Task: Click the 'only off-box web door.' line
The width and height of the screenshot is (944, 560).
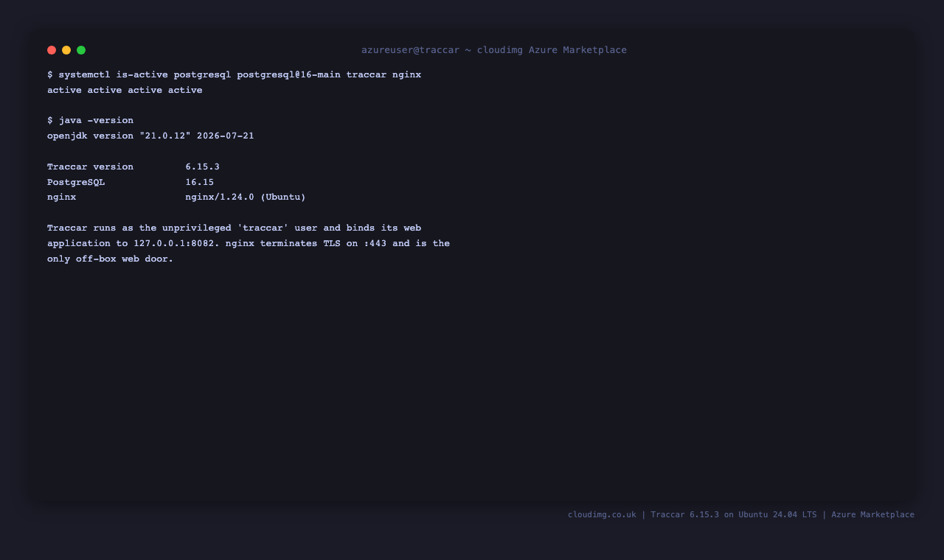Action: coord(111,259)
